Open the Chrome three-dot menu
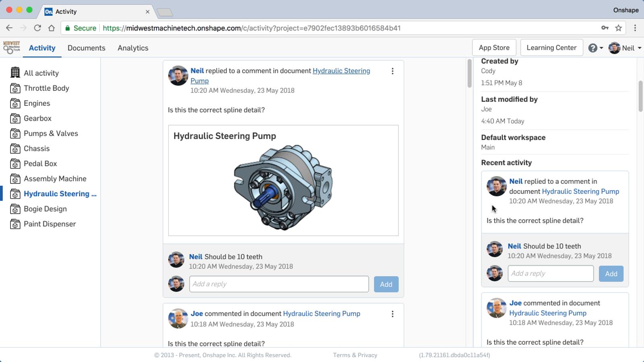 635,28
